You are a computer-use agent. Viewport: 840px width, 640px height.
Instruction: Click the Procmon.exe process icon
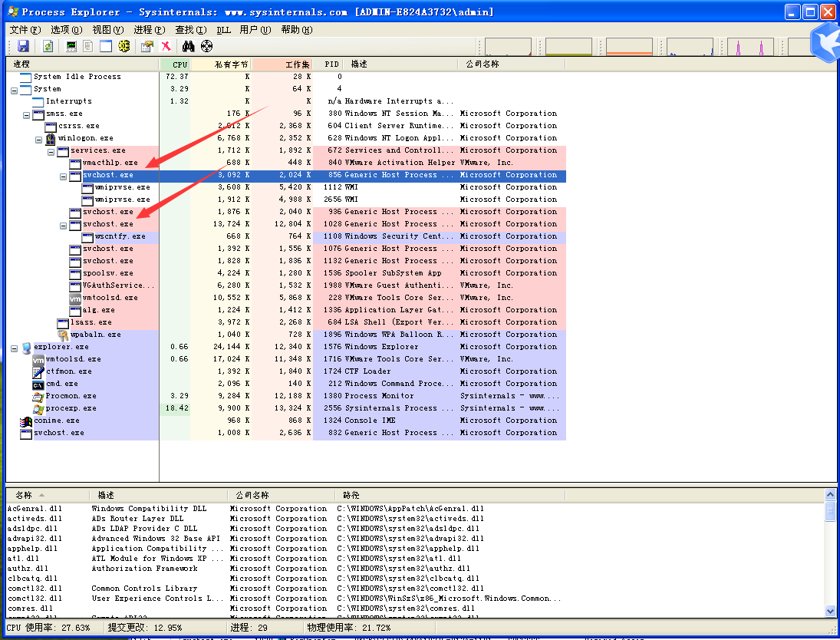[x=38, y=396]
